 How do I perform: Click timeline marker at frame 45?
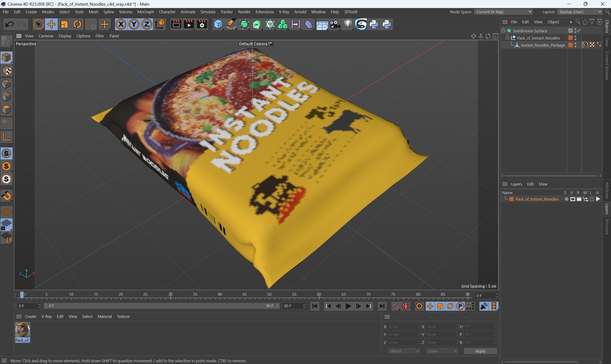click(x=244, y=295)
